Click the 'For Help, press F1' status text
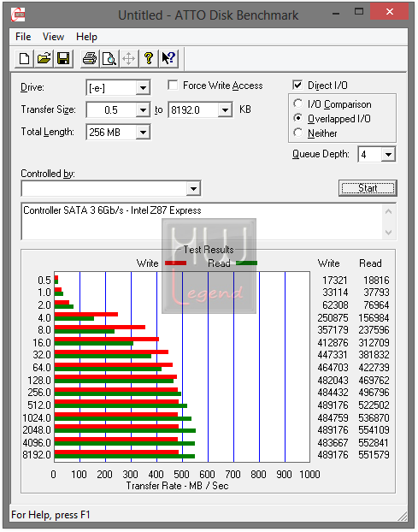 click(x=50, y=515)
